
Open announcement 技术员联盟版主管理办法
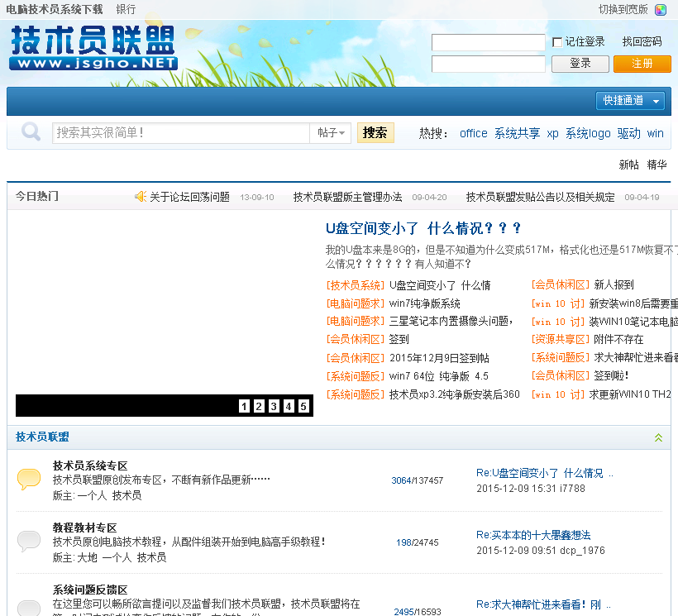(347, 197)
